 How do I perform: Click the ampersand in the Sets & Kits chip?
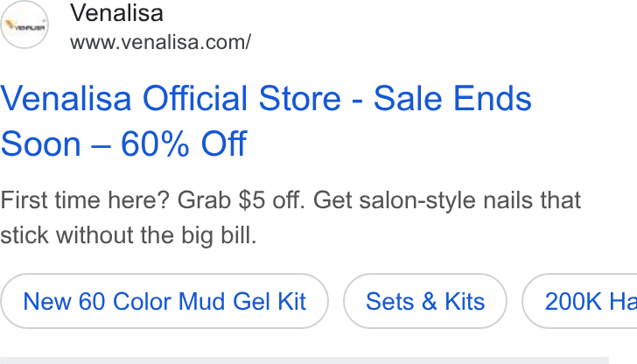point(429,301)
